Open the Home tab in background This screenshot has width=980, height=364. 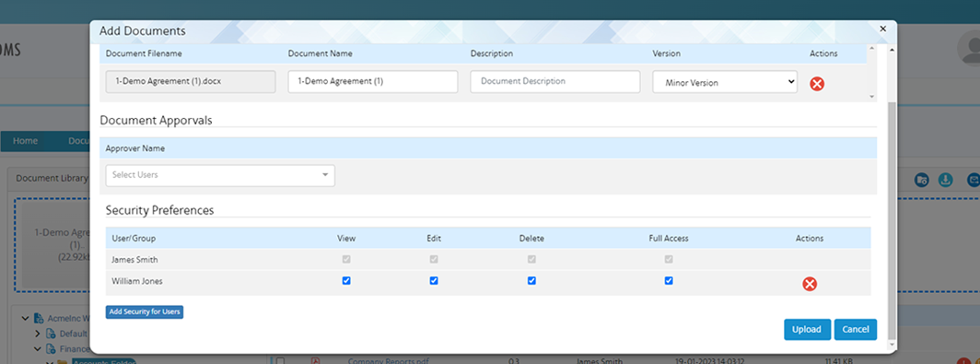click(x=26, y=141)
